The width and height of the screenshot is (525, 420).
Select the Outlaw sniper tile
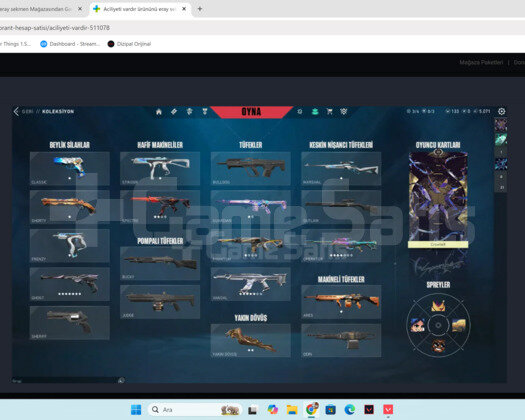[341, 207]
